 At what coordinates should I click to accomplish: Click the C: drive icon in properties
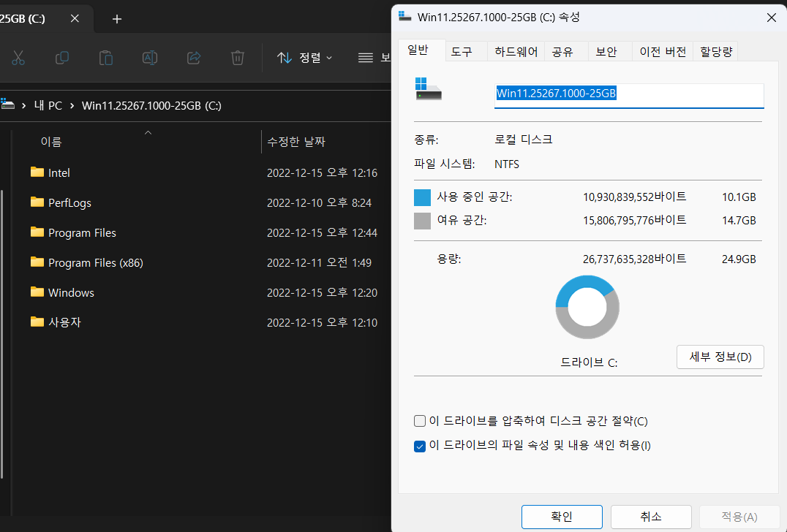(428, 88)
